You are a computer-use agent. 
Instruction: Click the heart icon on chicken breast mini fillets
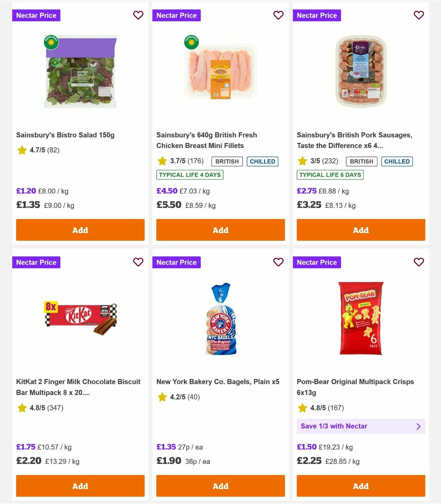point(278,15)
